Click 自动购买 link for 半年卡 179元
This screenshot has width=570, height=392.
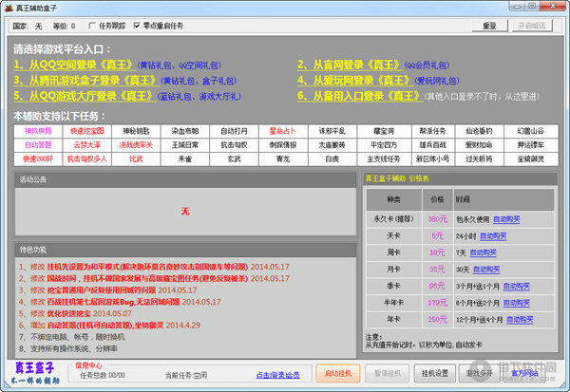point(517,303)
